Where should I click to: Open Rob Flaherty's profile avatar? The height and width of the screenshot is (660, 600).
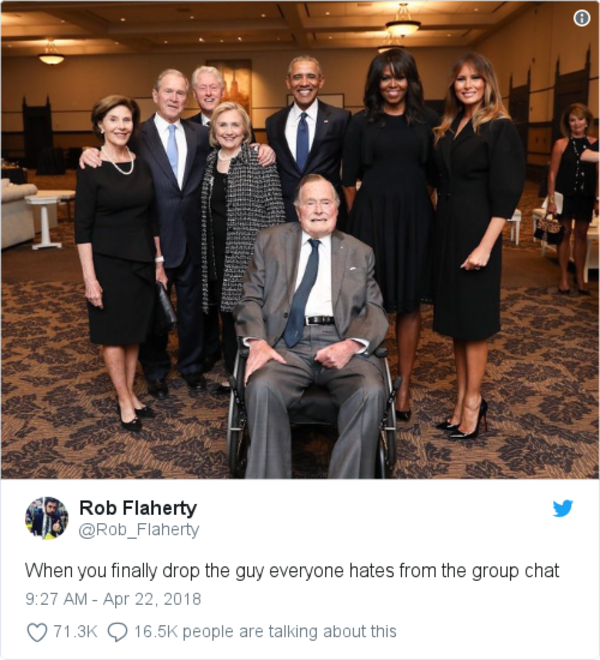coord(47,518)
